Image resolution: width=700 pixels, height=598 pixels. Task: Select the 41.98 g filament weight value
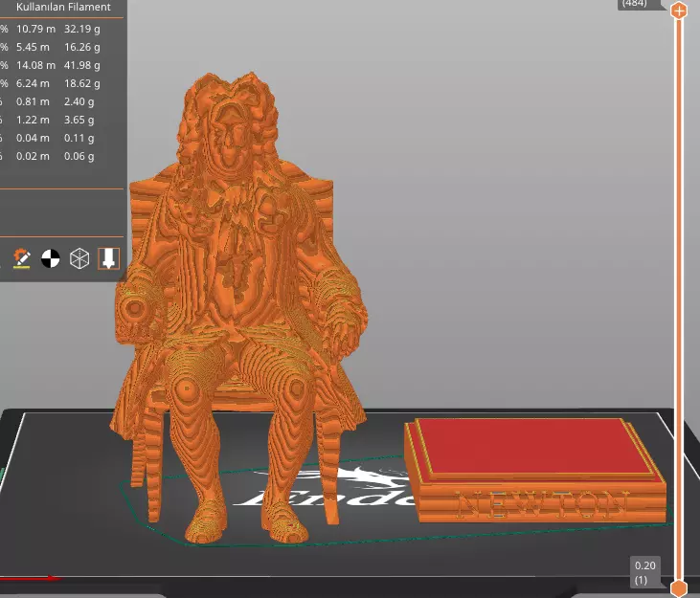[82, 66]
